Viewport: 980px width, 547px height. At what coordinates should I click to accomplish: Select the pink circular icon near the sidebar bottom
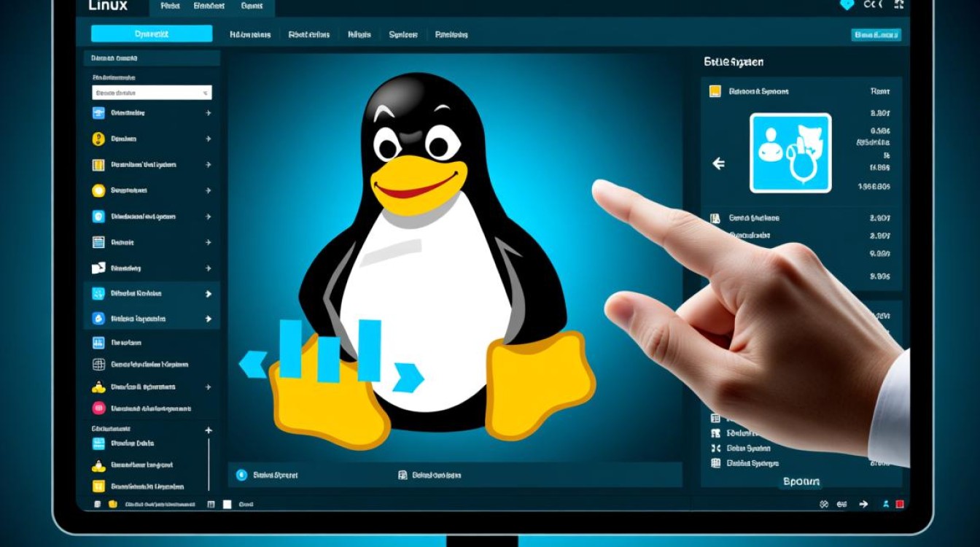pos(98,407)
